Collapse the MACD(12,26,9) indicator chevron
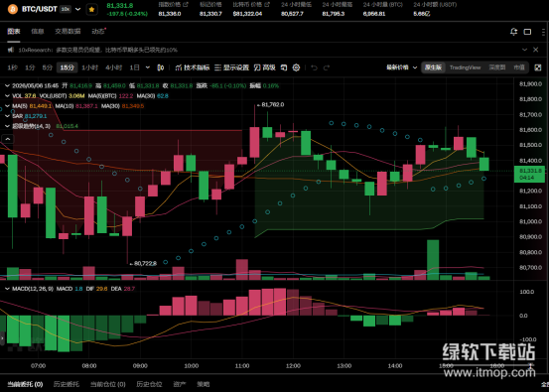 (7, 289)
